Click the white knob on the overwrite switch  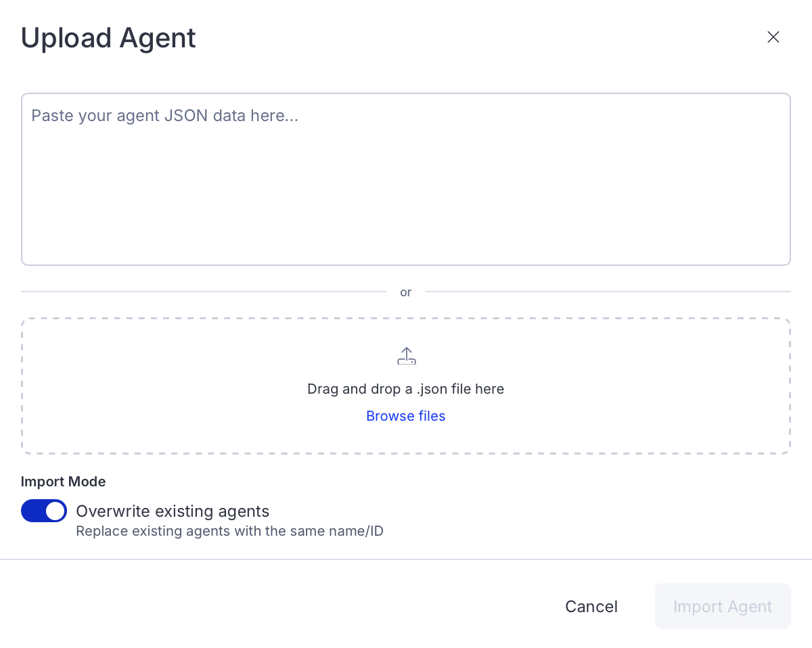pyautogui.click(x=55, y=511)
